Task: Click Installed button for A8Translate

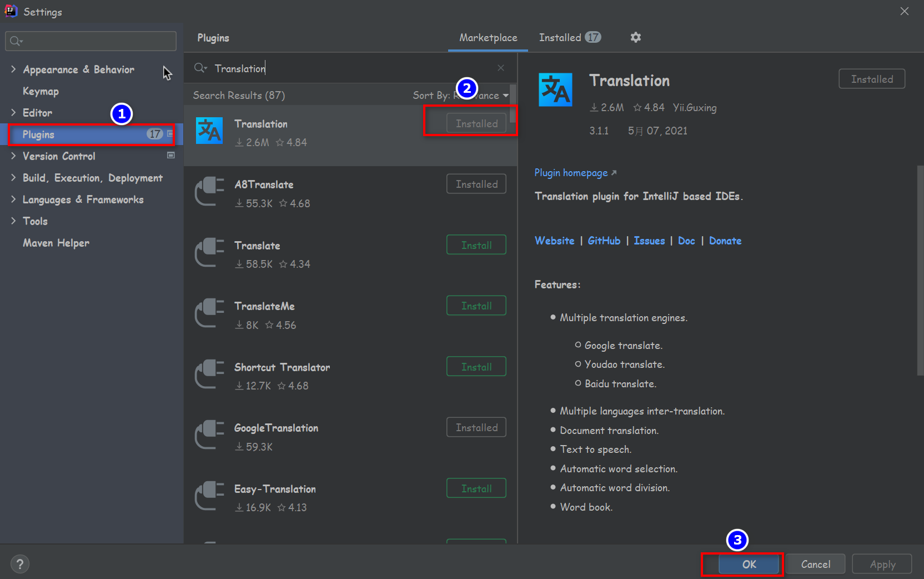Action: point(476,184)
